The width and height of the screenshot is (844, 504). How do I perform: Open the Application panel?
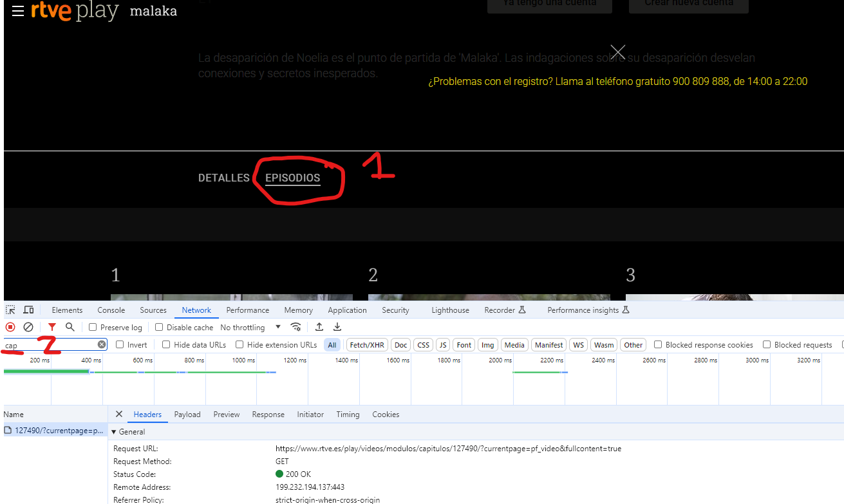pos(347,310)
